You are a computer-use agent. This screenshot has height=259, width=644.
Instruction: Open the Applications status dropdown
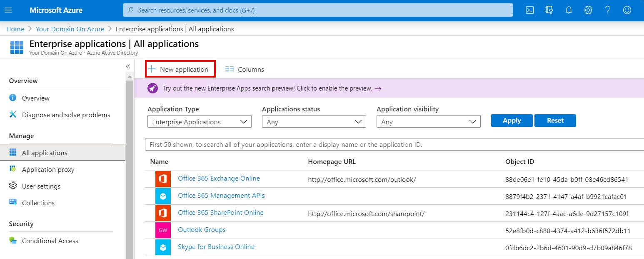314,121
